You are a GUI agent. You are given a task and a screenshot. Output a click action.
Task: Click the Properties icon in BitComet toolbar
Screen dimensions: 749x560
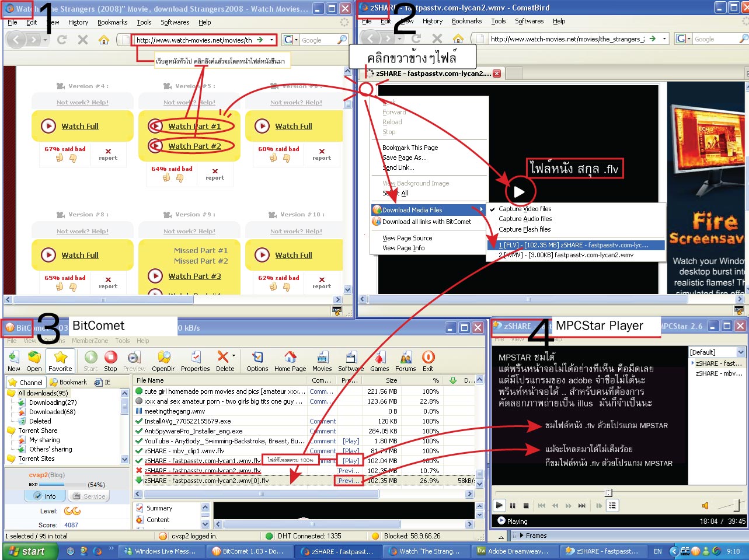tap(196, 357)
